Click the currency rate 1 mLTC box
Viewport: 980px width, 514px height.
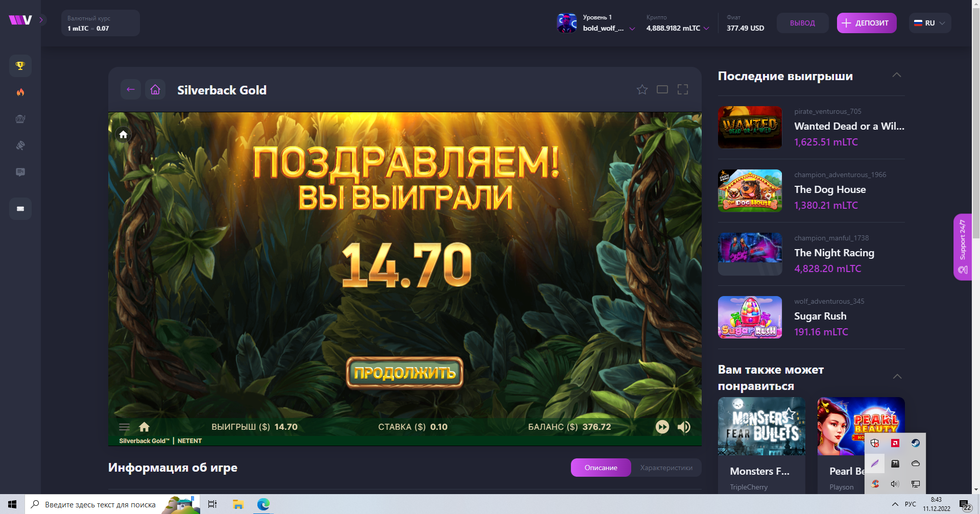tap(101, 23)
